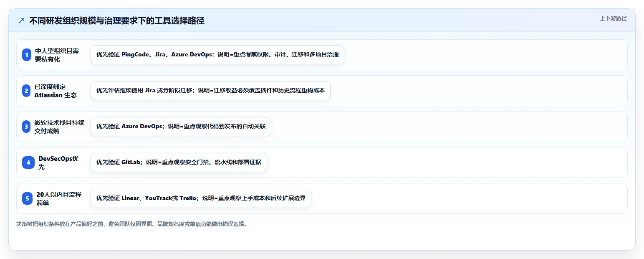This screenshot has height=259, width=644.
Task: Click the number 3 step badge
Action: pyautogui.click(x=27, y=127)
